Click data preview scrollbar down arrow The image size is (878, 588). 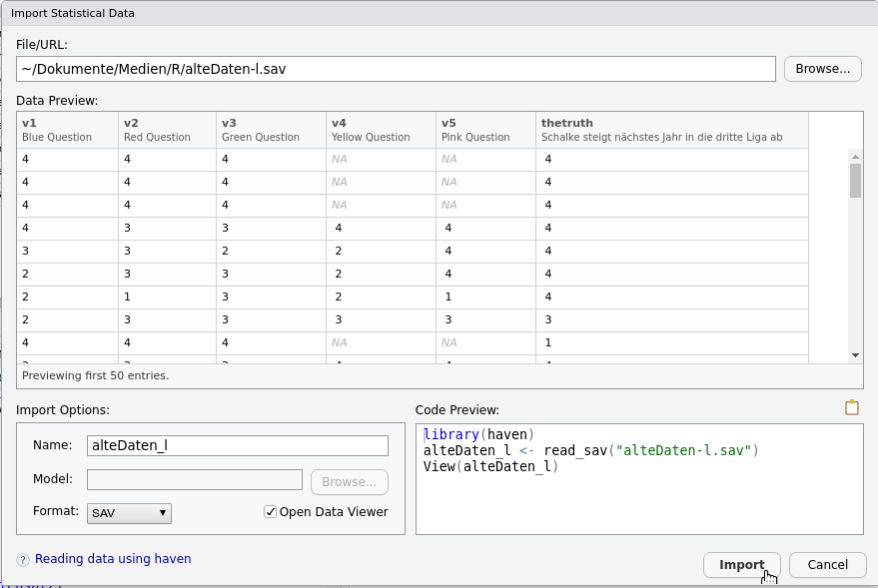pyautogui.click(x=855, y=355)
